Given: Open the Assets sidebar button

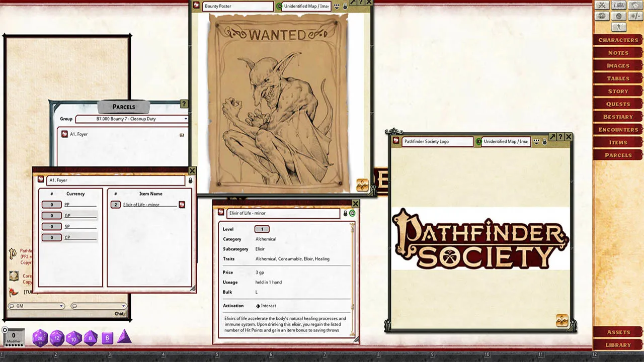Looking at the screenshot, I should point(618,332).
